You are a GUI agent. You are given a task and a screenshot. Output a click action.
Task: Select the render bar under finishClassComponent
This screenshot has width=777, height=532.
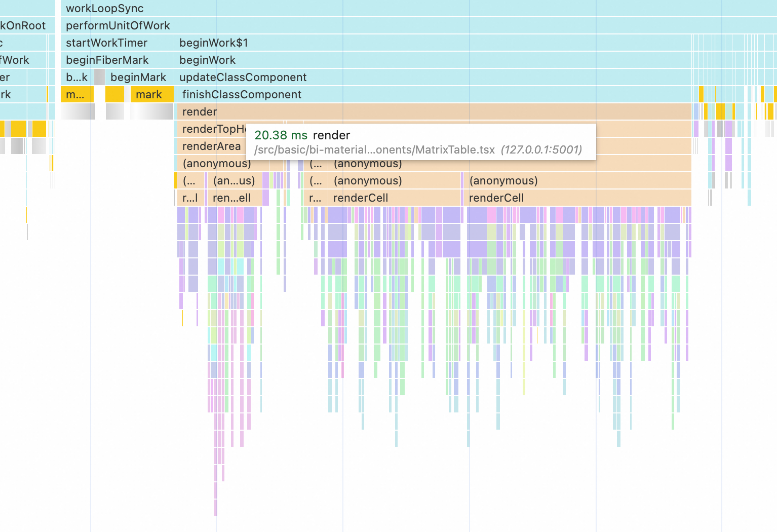pos(434,111)
